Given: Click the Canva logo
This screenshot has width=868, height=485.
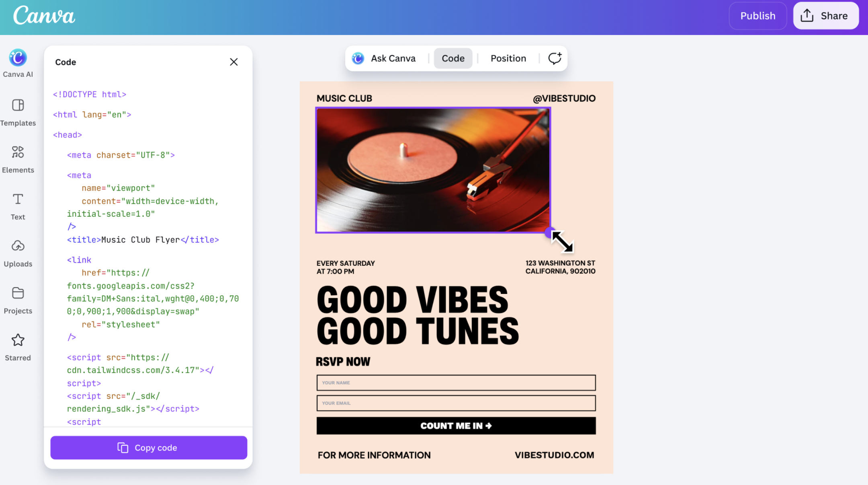Looking at the screenshot, I should (x=44, y=16).
